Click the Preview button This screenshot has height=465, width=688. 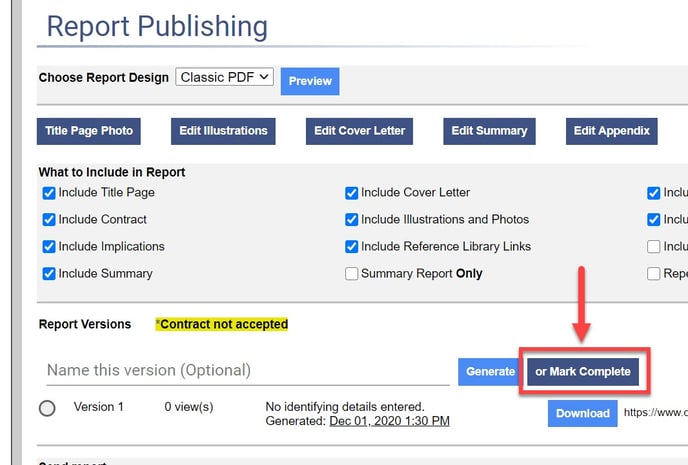click(x=310, y=81)
